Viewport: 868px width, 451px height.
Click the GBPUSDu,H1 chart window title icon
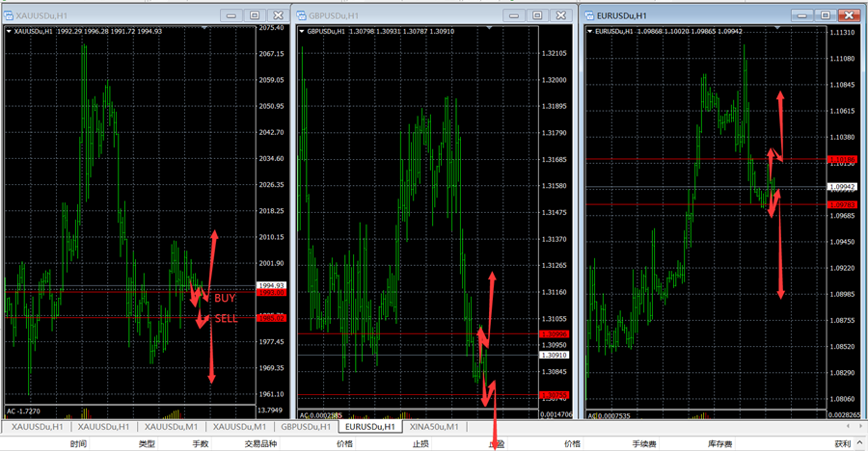(301, 15)
